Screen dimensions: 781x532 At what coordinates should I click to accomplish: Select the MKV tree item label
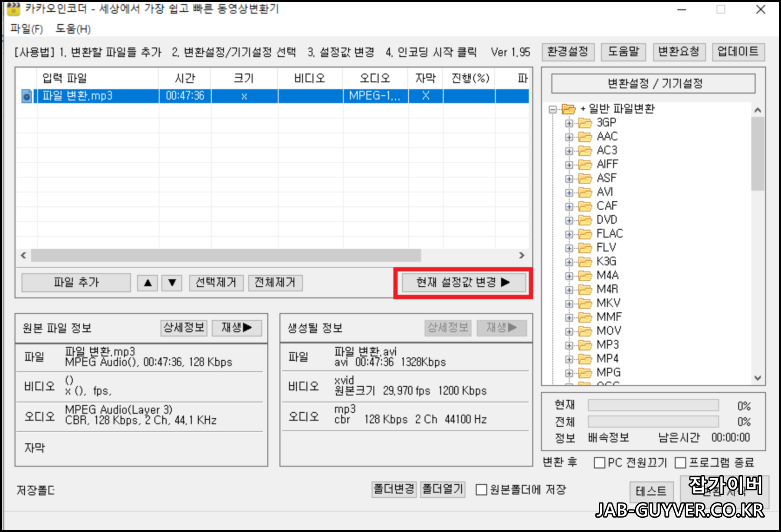tap(608, 304)
